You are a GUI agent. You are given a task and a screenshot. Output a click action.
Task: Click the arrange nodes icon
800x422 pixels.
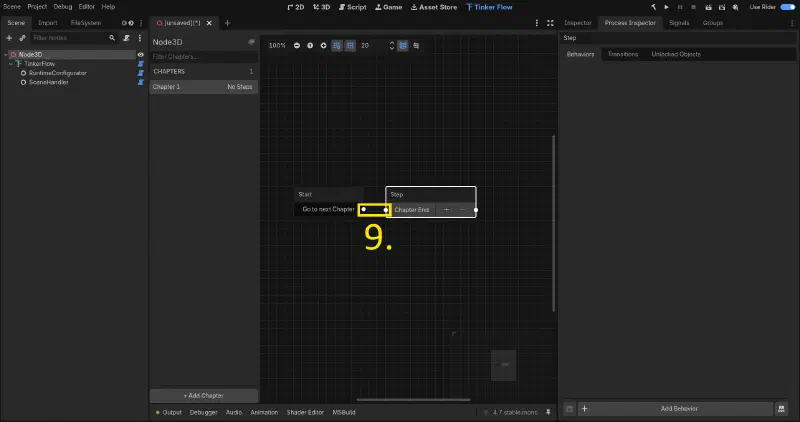tap(416, 45)
